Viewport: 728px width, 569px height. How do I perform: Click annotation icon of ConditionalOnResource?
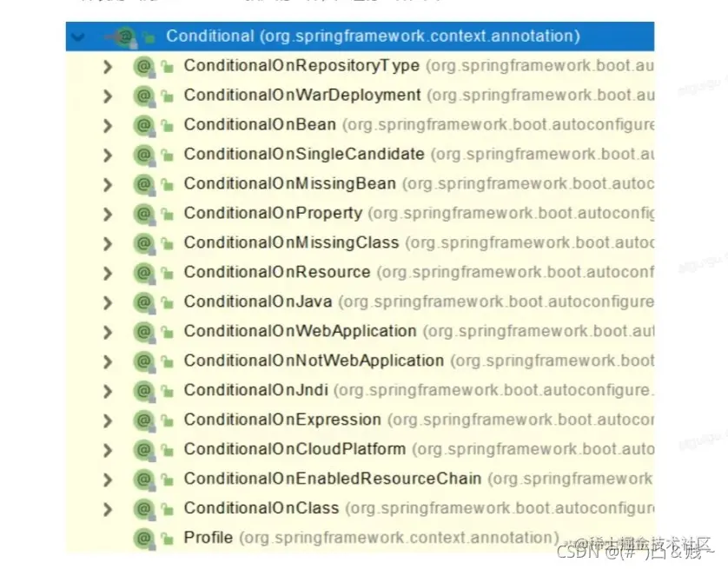click(144, 273)
